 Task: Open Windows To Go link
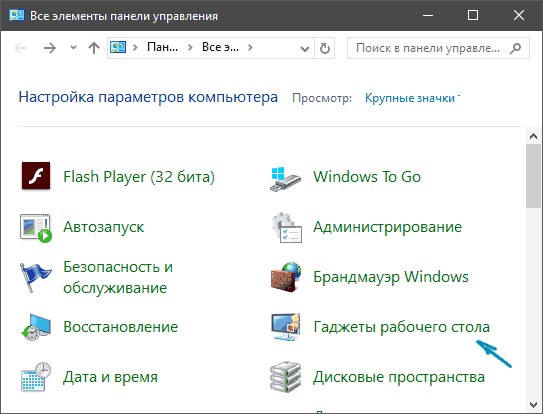tap(367, 177)
